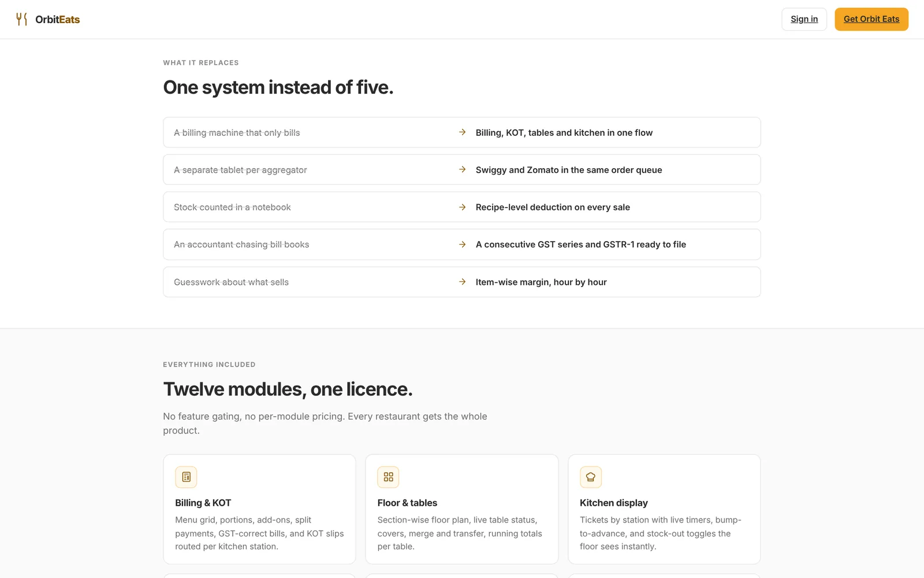This screenshot has height=578, width=924.
Task: Click the 'Kitchen display' card title
Action: (x=614, y=503)
